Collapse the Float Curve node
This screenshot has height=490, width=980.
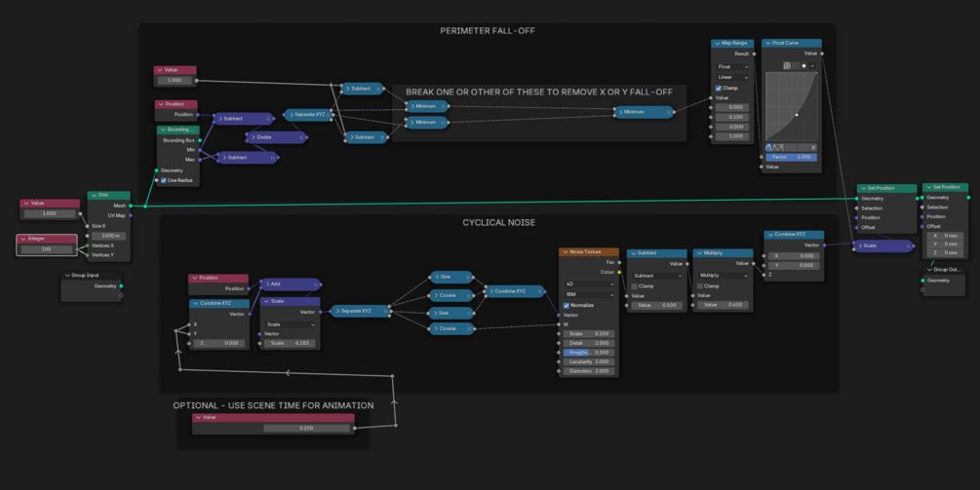point(768,43)
